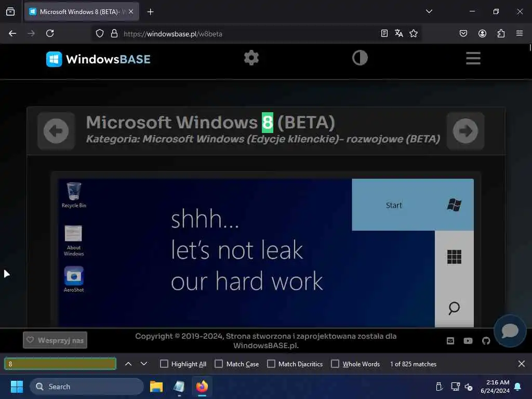
Task: Open the muted volume tray icon
Action: [x=469, y=387]
